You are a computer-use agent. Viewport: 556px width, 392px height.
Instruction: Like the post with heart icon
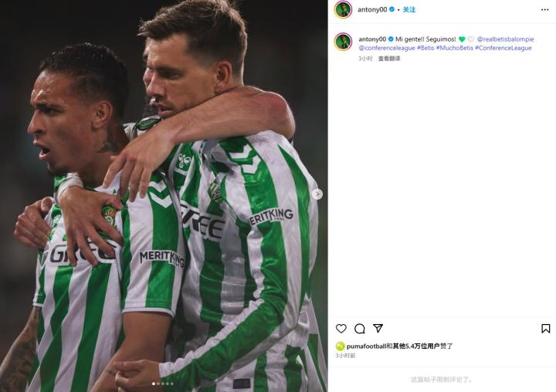click(341, 329)
